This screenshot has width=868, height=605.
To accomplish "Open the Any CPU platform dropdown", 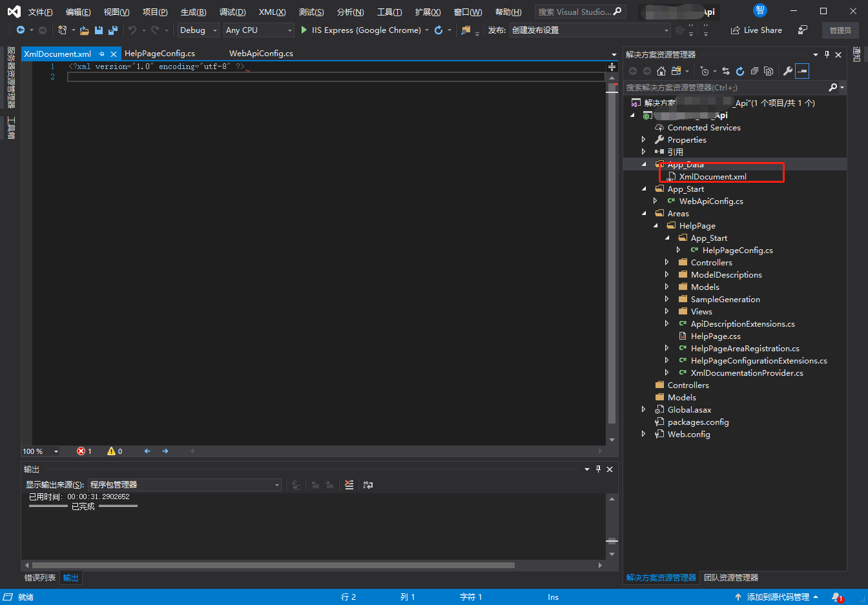I will [x=259, y=30].
